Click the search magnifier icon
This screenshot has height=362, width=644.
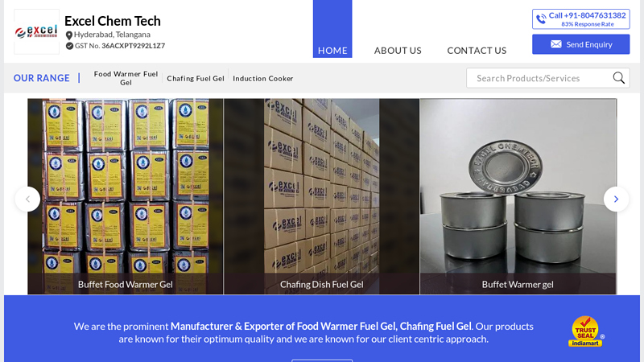618,78
